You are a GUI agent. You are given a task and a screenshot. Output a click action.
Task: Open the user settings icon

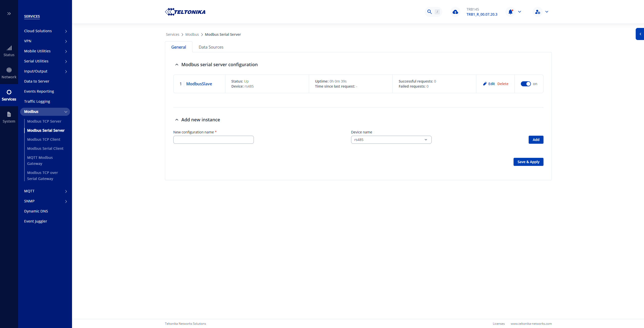pyautogui.click(x=537, y=12)
